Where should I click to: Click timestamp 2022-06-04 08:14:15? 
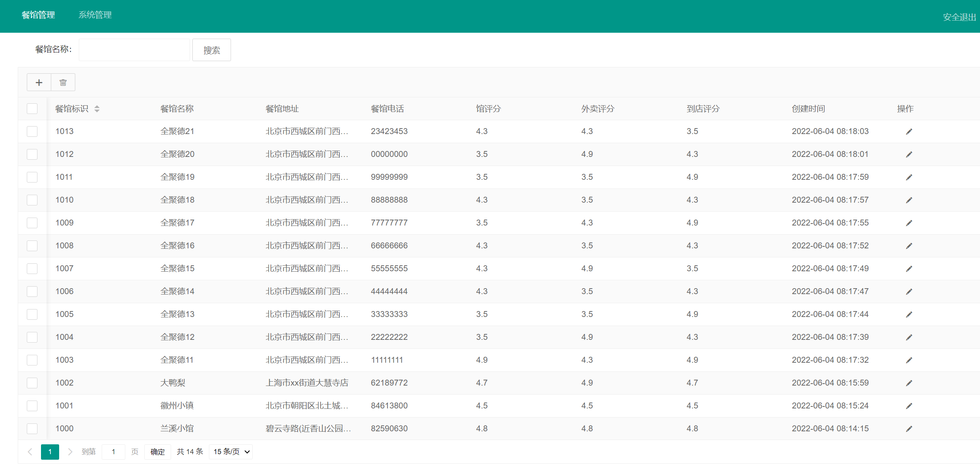click(830, 429)
